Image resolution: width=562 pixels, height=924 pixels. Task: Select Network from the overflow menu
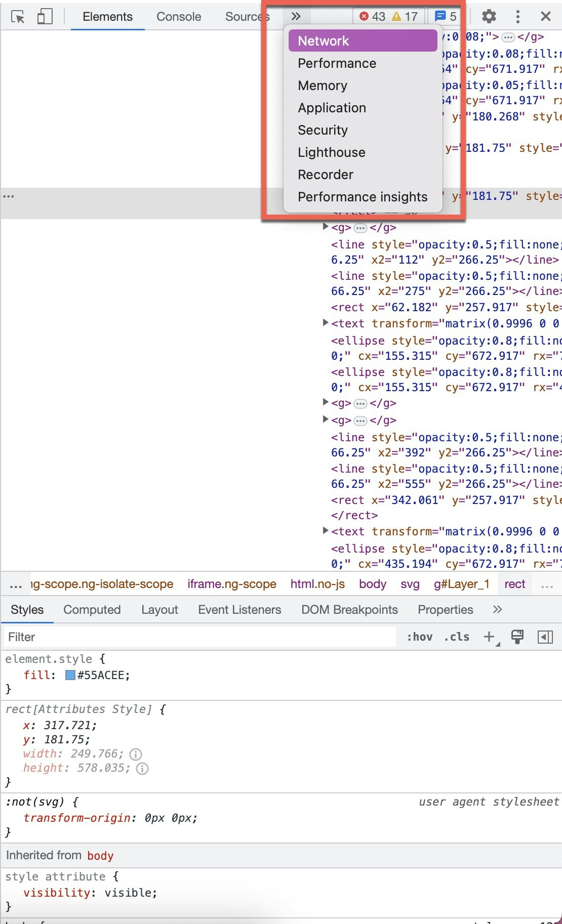click(363, 40)
